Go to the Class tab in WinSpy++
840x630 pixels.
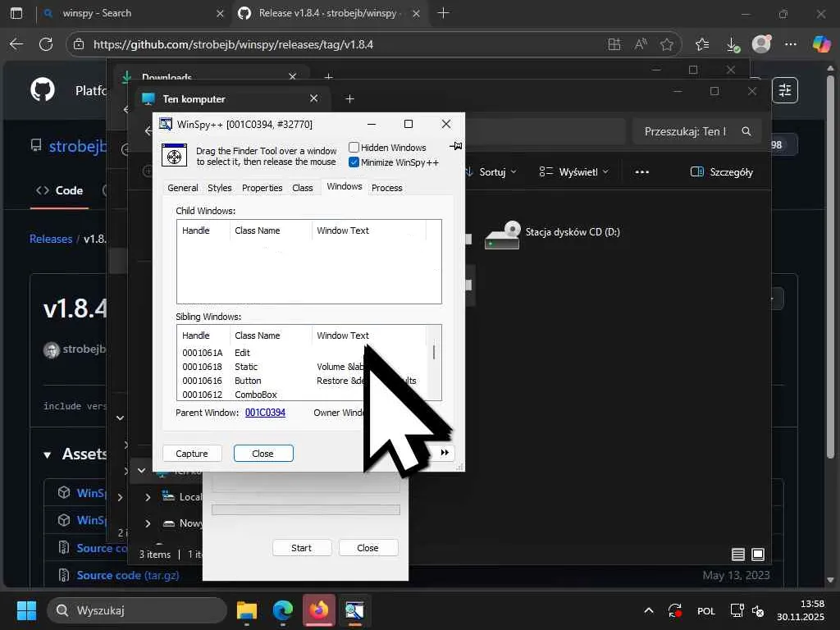pyautogui.click(x=303, y=188)
